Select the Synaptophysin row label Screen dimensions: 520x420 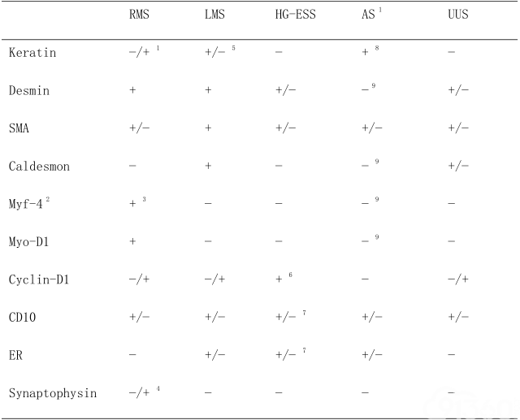tap(53, 393)
